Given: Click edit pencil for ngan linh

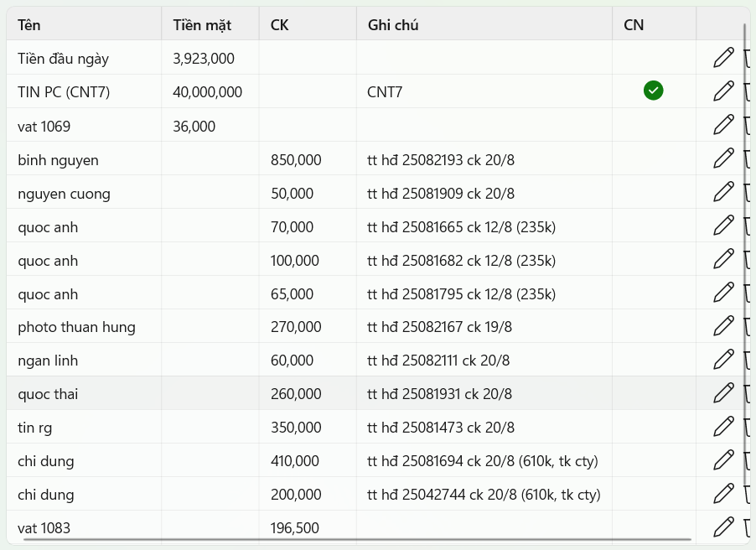Looking at the screenshot, I should [723, 360].
